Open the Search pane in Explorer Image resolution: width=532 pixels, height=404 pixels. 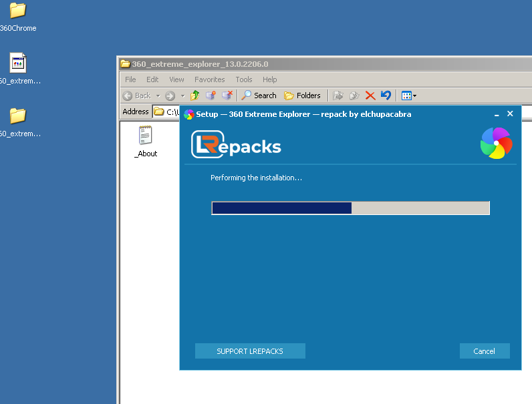point(259,95)
